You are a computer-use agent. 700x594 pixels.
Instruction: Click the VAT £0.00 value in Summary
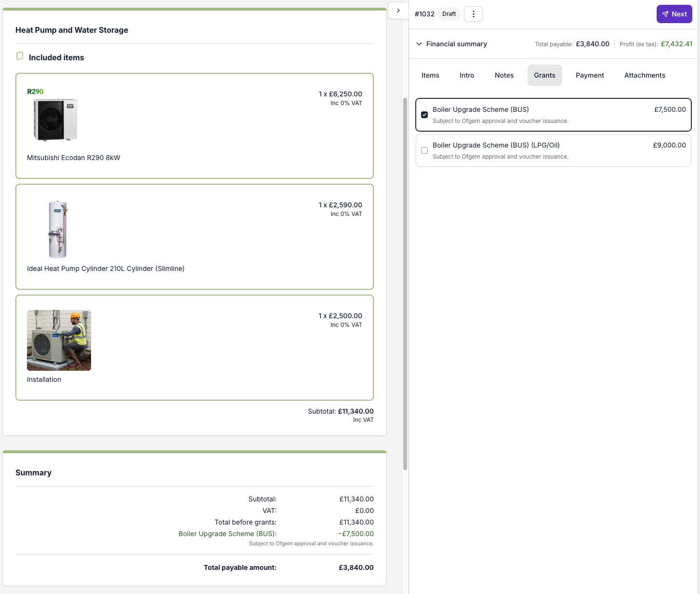point(364,511)
